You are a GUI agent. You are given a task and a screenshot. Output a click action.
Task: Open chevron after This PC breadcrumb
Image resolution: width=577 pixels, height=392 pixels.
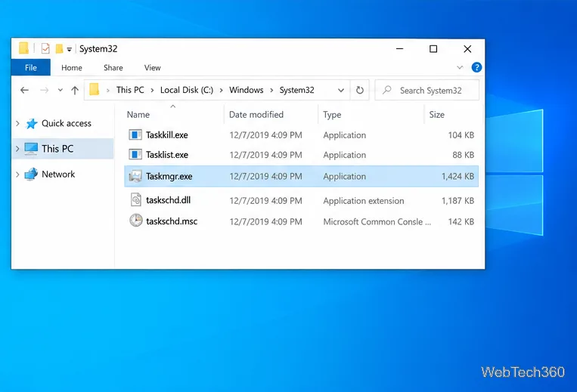(152, 91)
